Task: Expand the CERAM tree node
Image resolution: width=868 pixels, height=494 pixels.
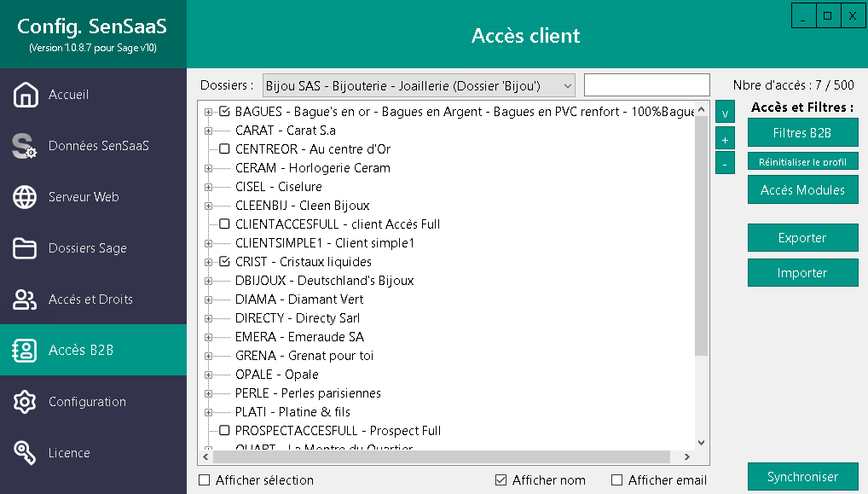Action: pyautogui.click(x=208, y=168)
